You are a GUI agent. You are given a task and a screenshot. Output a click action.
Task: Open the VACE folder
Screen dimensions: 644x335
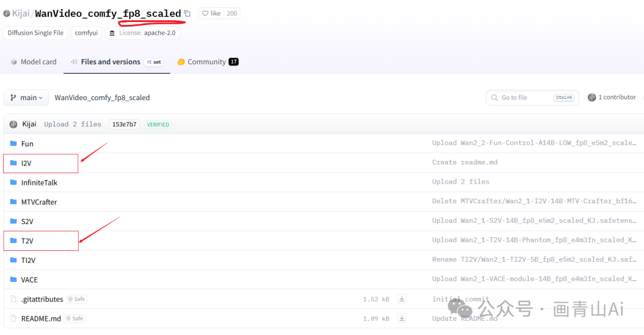[x=30, y=280]
